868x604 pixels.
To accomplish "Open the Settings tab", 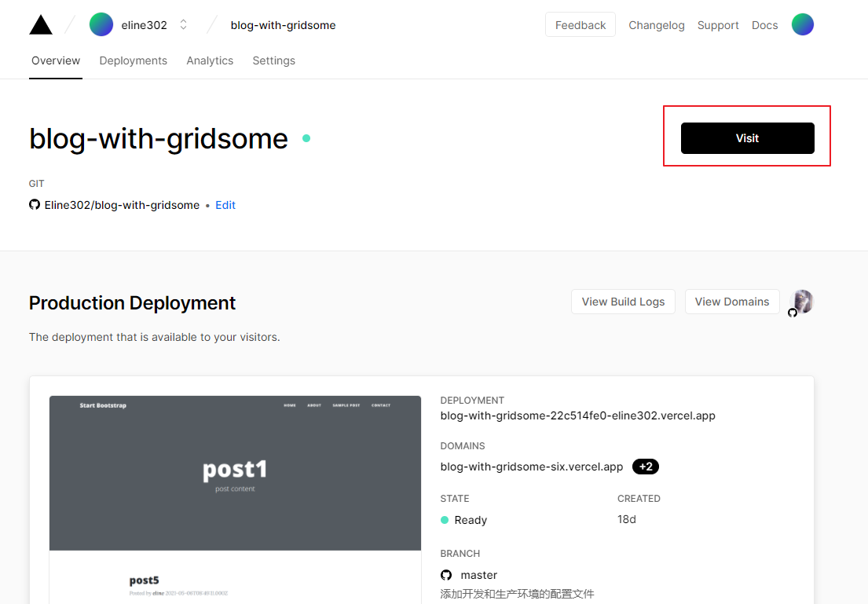I will [x=274, y=61].
